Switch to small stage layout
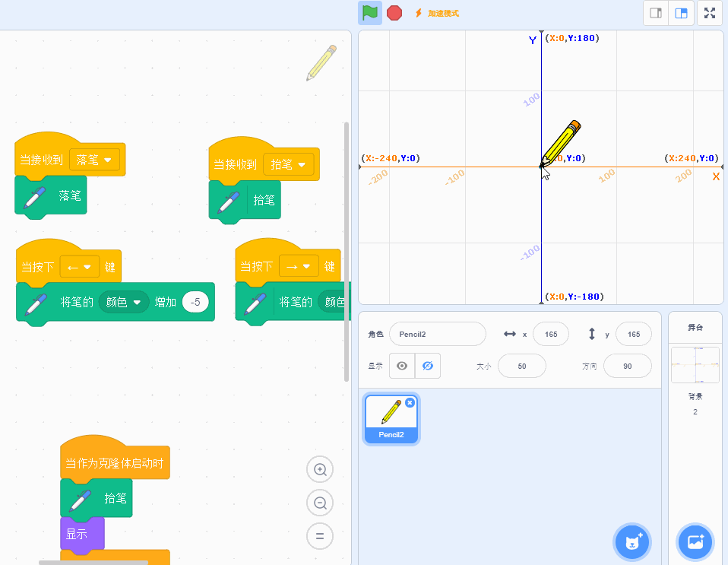 (655, 13)
